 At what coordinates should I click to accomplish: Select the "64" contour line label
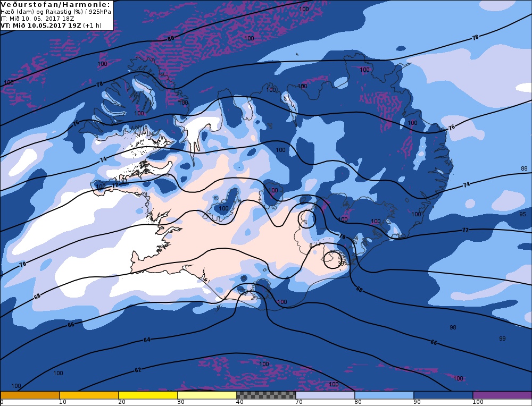(x=147, y=340)
